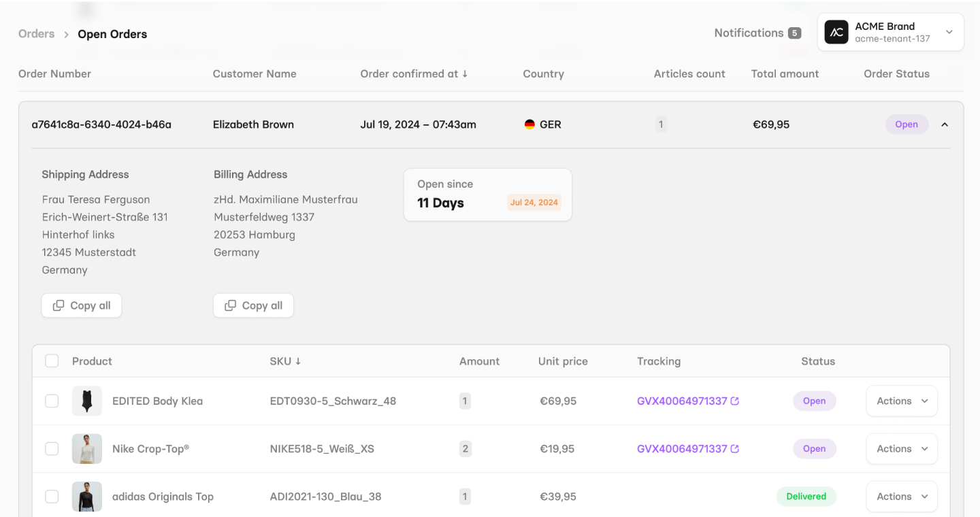Click Delivered status badge for adidas Originals Top

tap(806, 496)
